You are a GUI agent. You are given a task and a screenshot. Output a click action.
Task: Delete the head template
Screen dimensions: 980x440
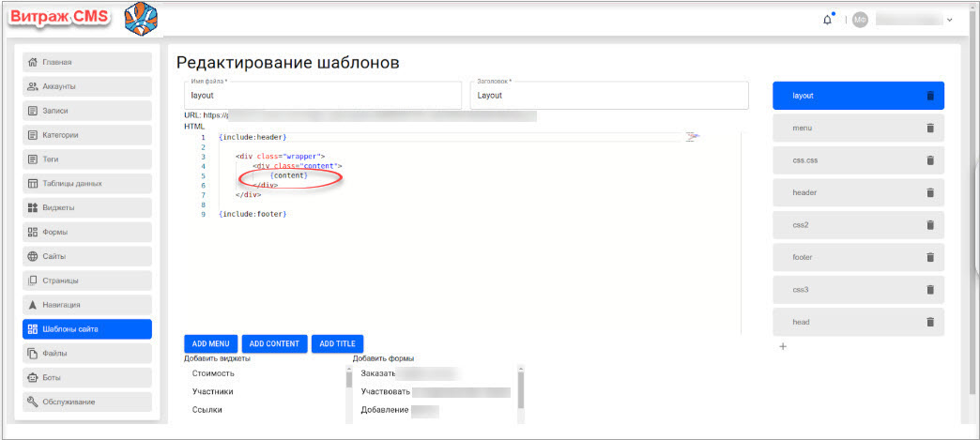(930, 322)
